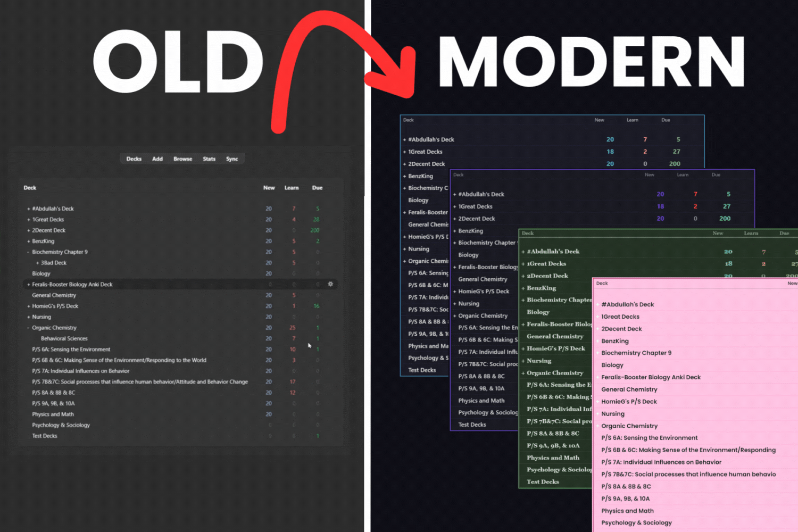Click the Due column header in old panel

pyautogui.click(x=317, y=188)
